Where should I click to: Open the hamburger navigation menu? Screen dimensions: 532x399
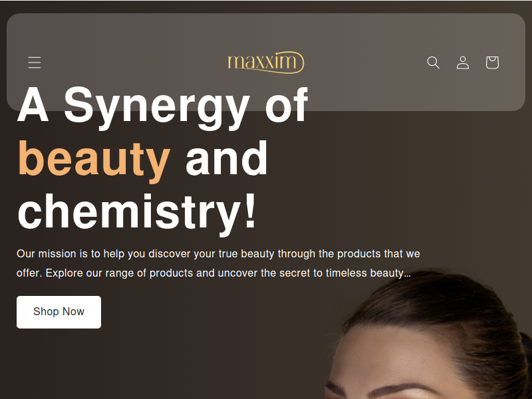pos(35,63)
